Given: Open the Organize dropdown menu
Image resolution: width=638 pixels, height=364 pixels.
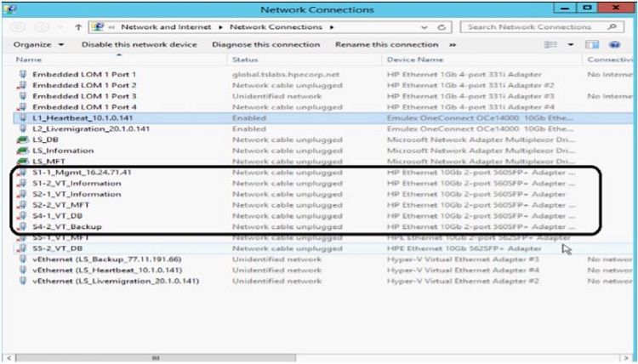Looking at the screenshot, I should [x=38, y=44].
